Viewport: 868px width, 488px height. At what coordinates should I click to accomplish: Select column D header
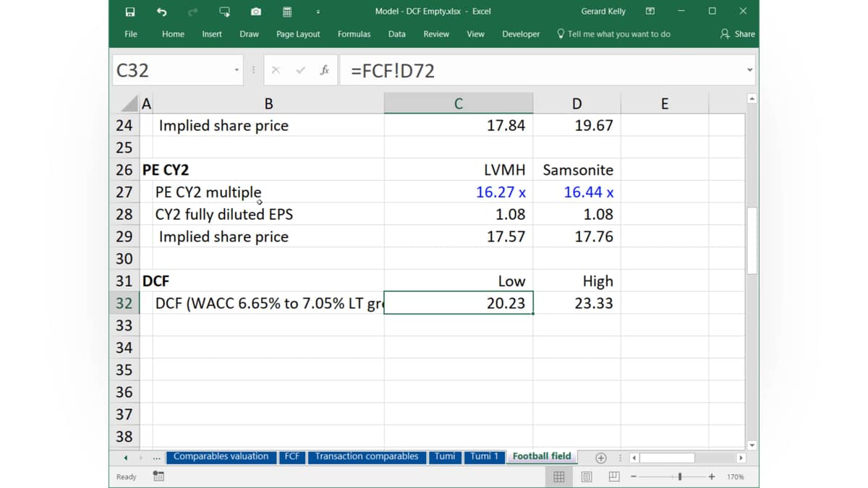tap(576, 103)
